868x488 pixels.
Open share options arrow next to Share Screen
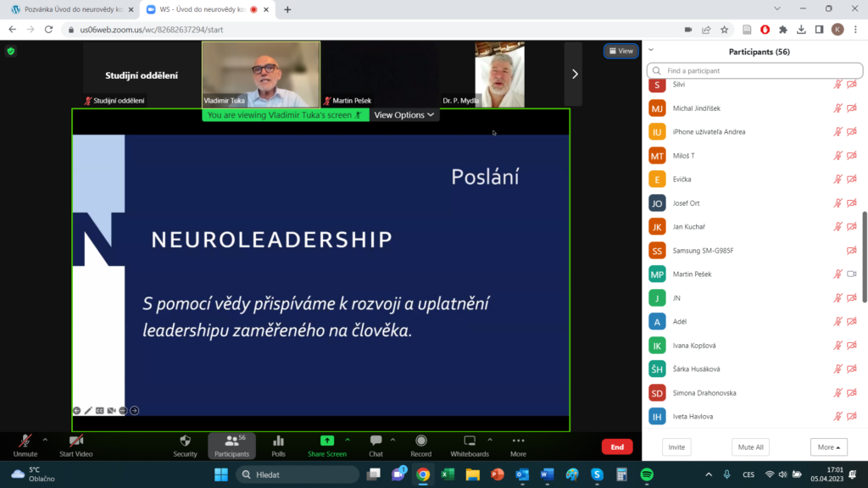348,440
